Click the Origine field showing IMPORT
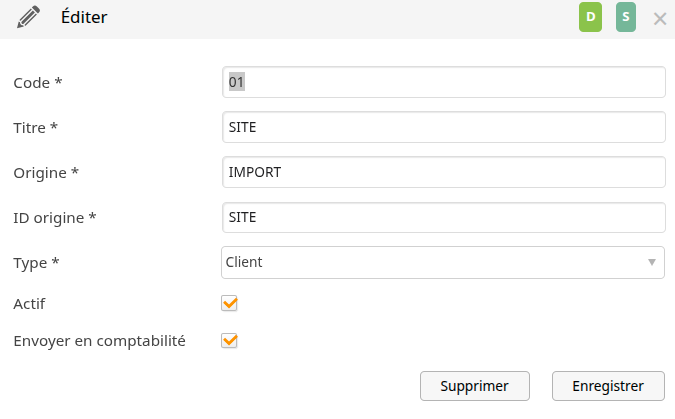Viewport: 675px width, 419px height. coord(444,172)
